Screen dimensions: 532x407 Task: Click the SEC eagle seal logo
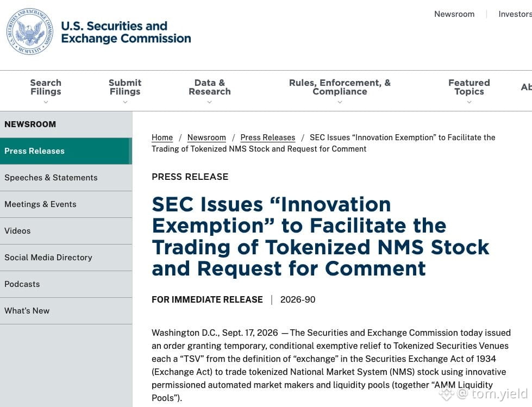(30, 32)
